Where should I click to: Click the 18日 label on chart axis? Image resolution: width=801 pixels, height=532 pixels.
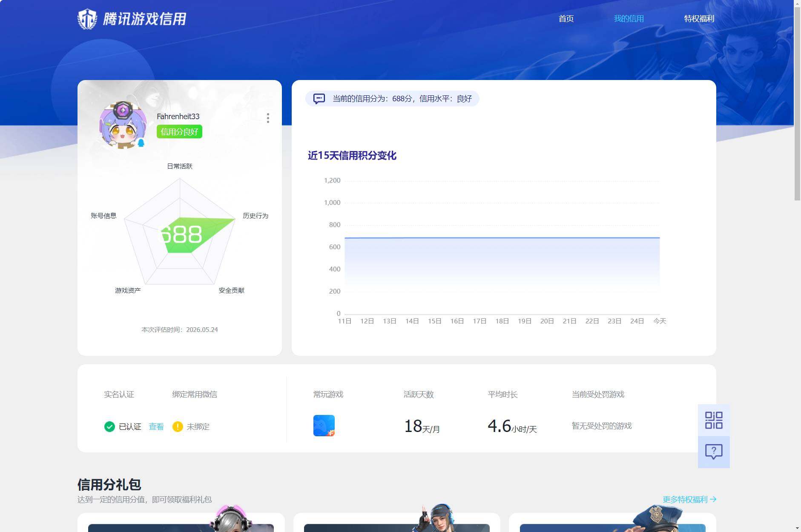pos(502,321)
